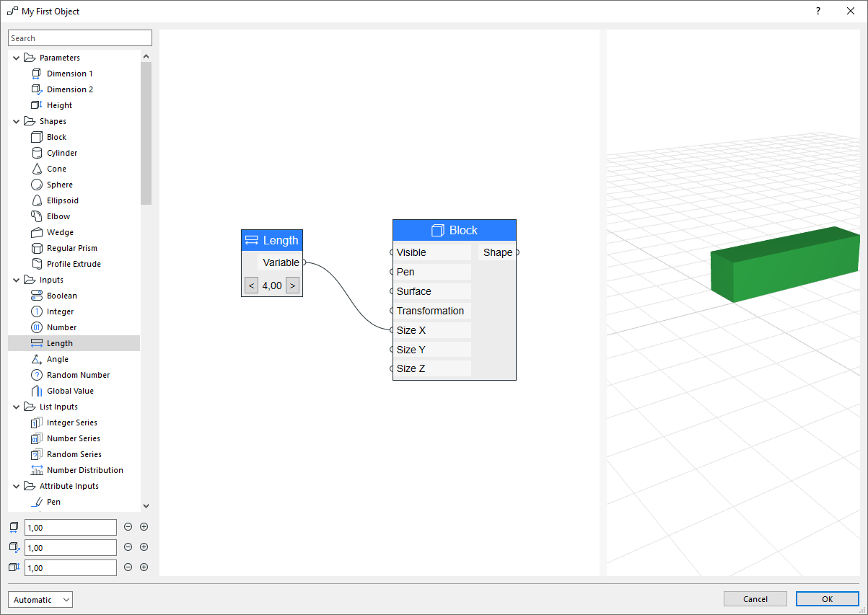Decrease the second dimension with minus button
Viewport: 868px width, 615px height.
coord(128,547)
